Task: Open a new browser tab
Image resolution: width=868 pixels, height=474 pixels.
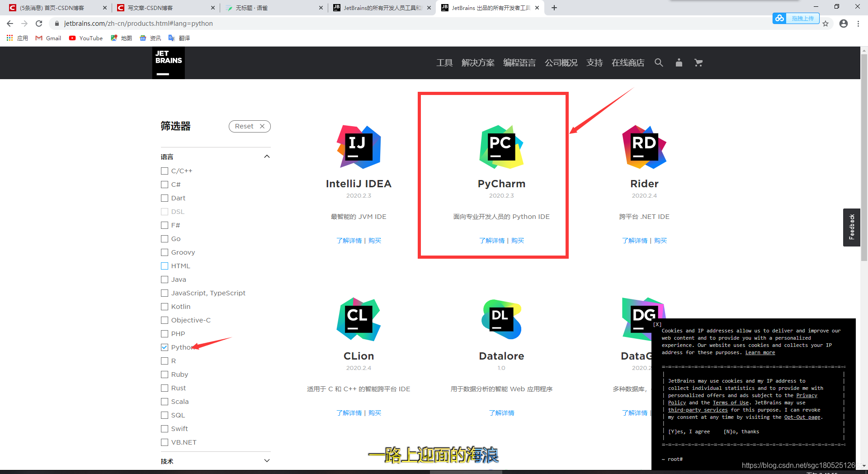Action: point(554,8)
